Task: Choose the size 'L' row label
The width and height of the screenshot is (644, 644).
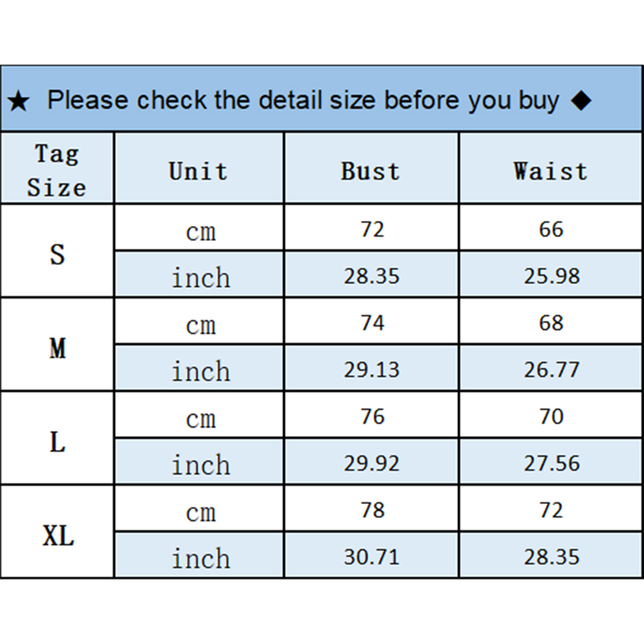Action: 57,442
